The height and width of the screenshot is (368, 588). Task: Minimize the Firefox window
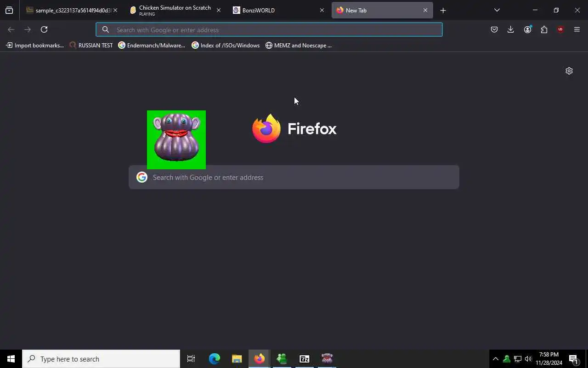[x=535, y=10]
